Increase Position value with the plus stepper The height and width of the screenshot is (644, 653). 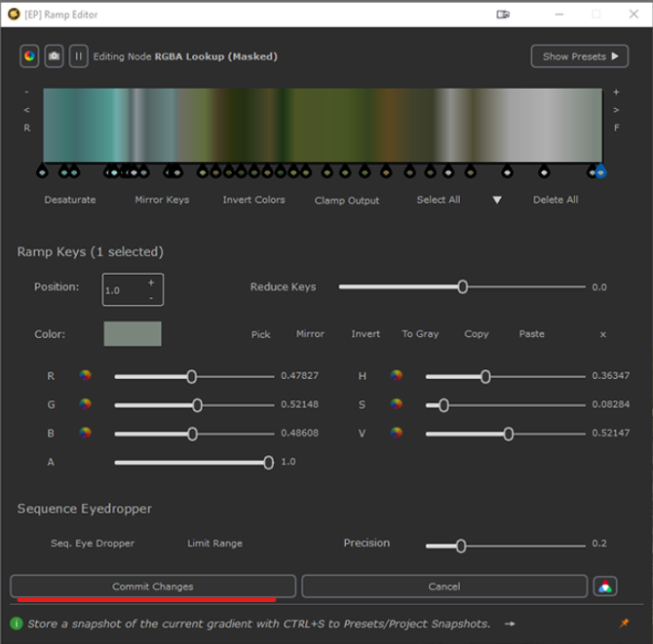click(151, 283)
